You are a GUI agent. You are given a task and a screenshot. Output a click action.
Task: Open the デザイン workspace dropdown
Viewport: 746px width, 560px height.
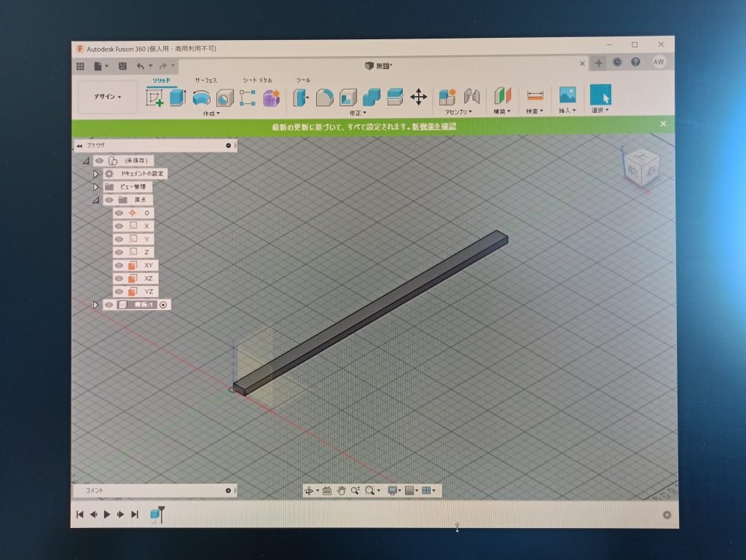[107, 97]
